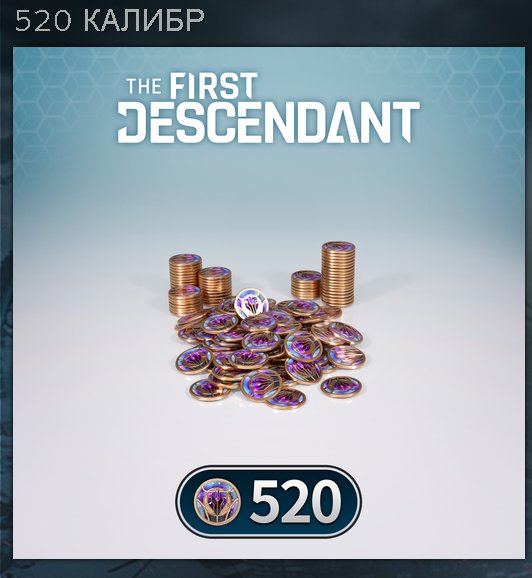Viewport: 532px width, 578px height.
Task: Click the DESCENDANT logo word
Action: click(269, 122)
